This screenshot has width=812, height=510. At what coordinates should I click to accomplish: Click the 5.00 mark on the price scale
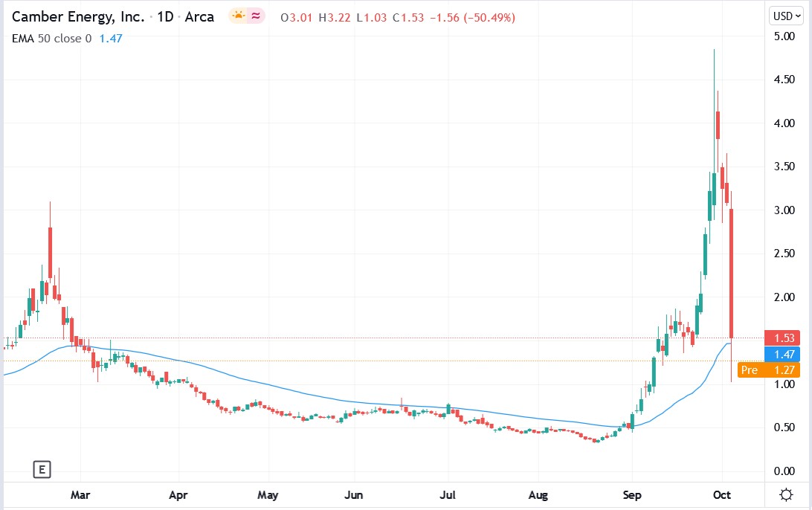pyautogui.click(x=785, y=34)
